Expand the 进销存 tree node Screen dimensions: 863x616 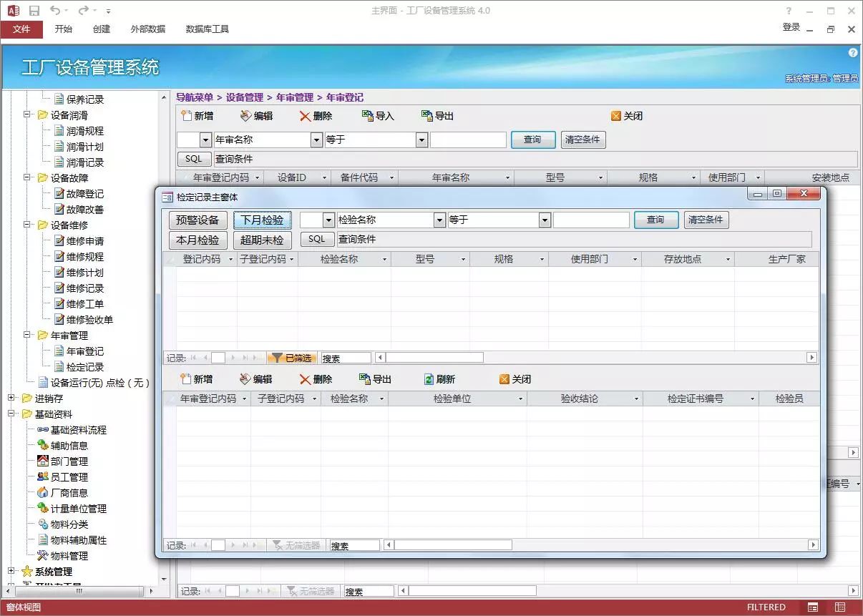coord(11,397)
